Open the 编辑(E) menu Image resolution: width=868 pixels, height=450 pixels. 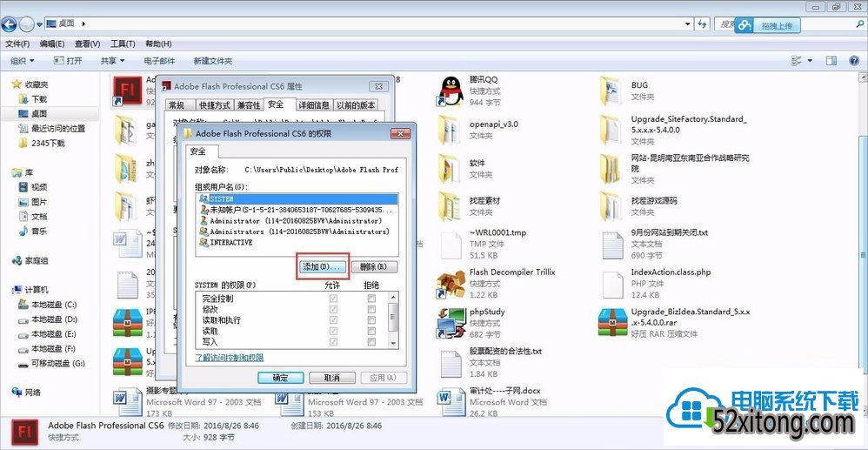coord(52,44)
